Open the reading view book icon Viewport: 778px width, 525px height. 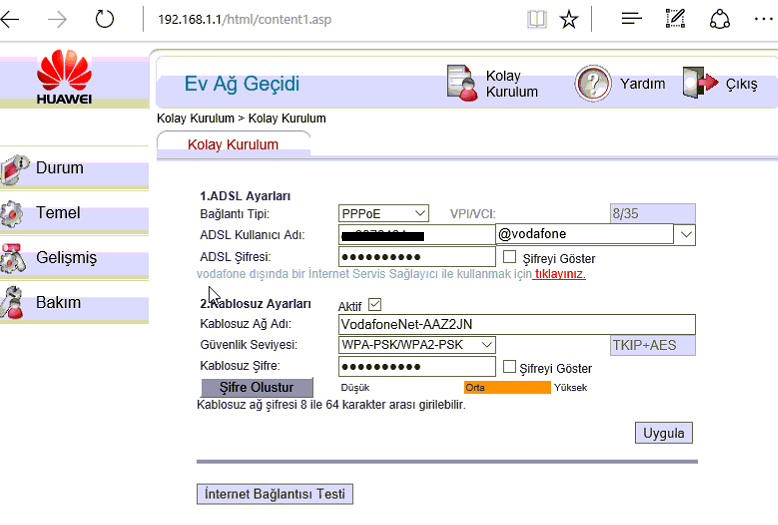pyautogui.click(x=538, y=19)
